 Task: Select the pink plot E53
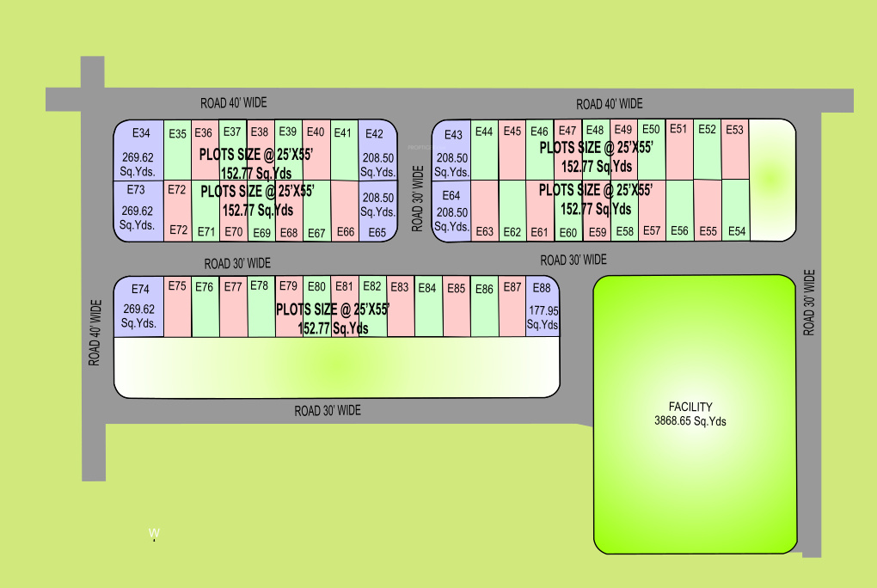tap(734, 149)
